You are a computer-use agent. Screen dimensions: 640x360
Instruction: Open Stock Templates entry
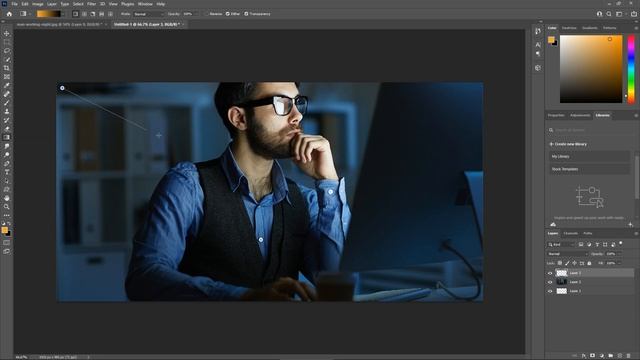tap(589, 169)
